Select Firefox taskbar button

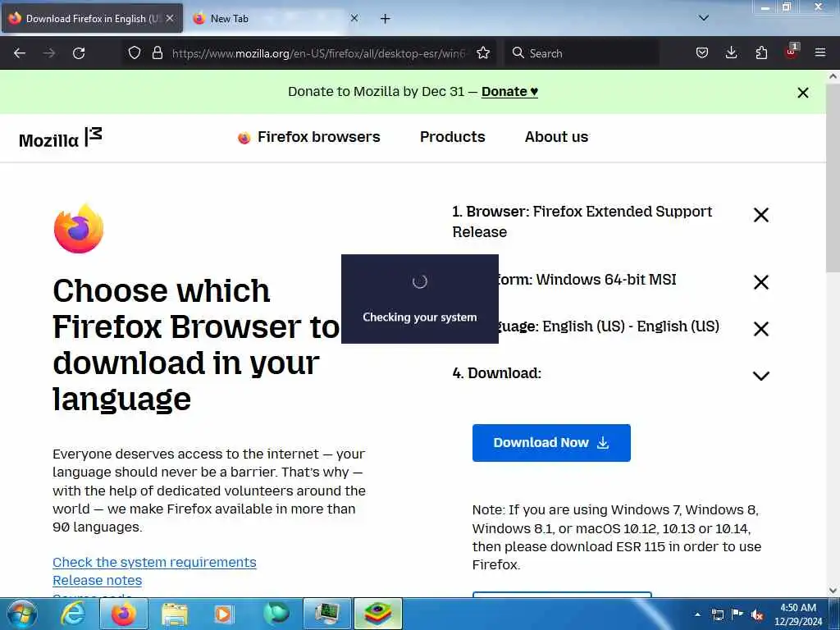pos(123,614)
